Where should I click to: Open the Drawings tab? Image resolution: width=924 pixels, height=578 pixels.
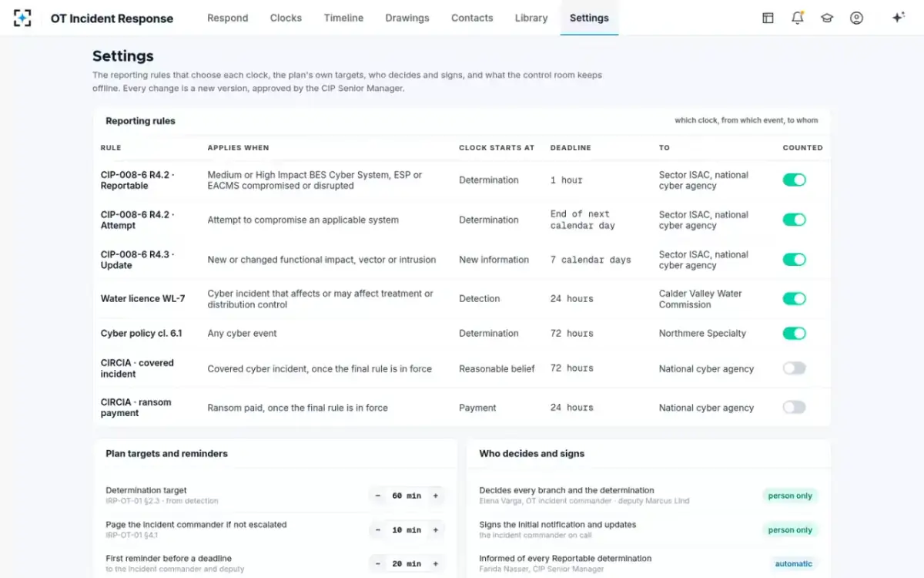[x=407, y=18]
